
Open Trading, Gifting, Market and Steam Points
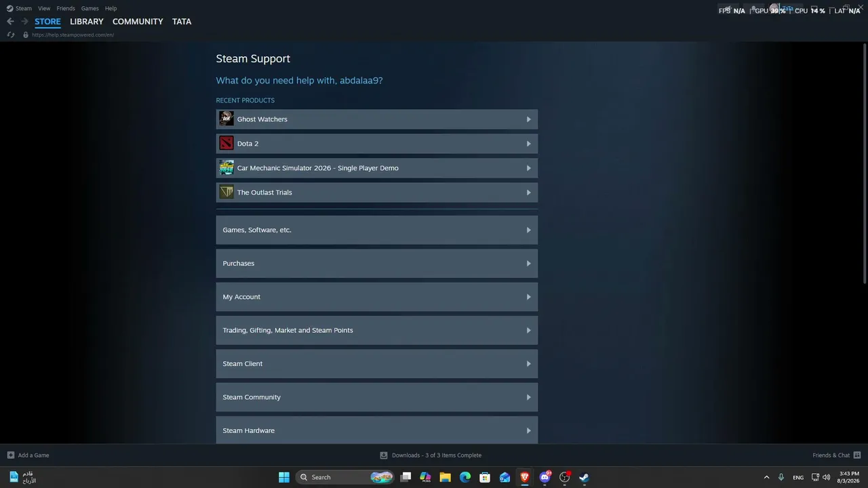[x=377, y=330]
